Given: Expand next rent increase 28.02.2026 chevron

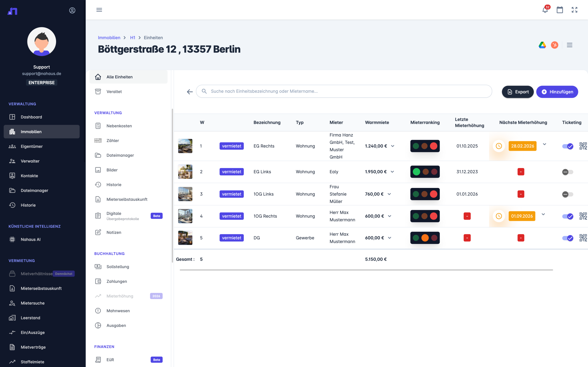Looking at the screenshot, I should coord(544,144).
